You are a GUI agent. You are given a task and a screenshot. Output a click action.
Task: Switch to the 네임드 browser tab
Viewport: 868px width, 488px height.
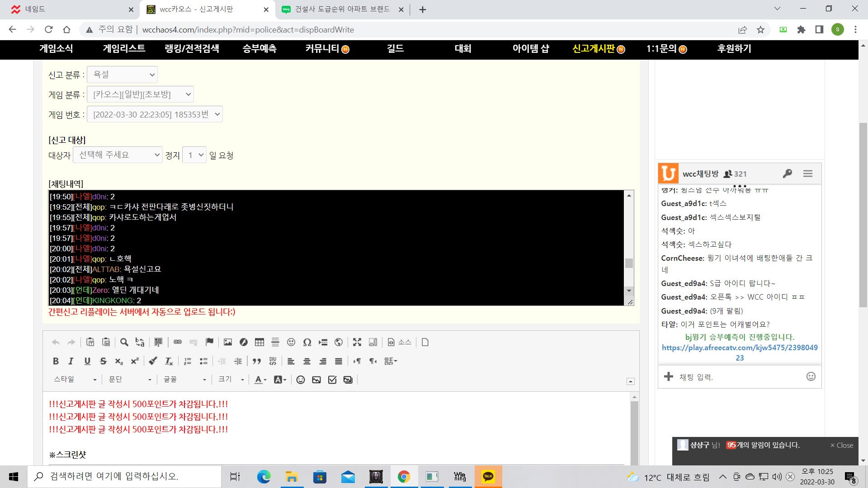tap(70, 9)
